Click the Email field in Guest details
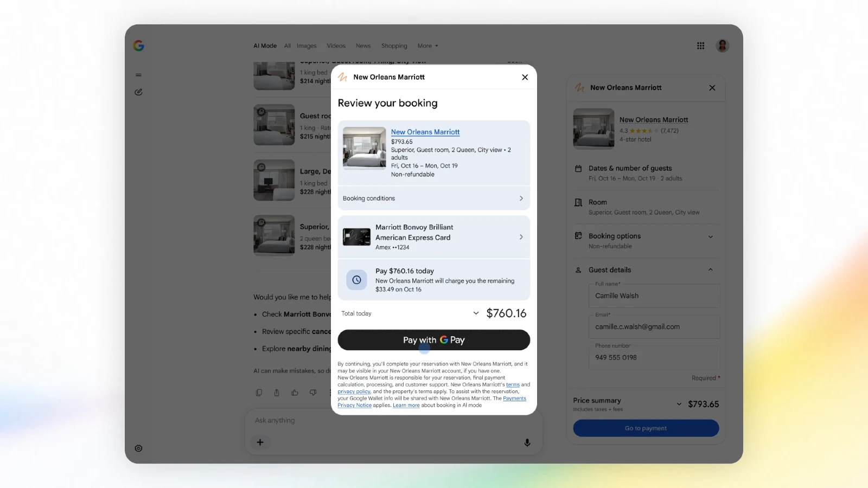Viewport: 868px width, 488px height. [654, 327]
